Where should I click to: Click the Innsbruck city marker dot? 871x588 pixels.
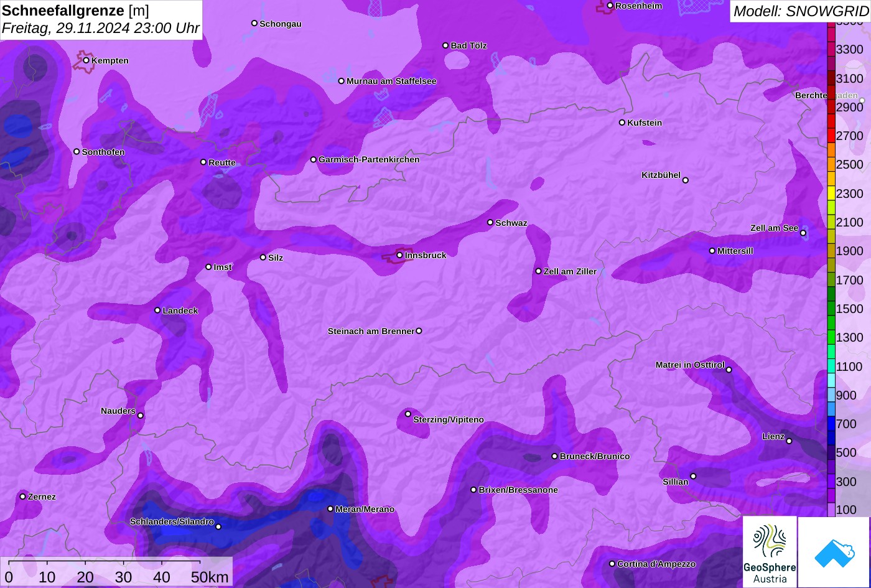(399, 255)
